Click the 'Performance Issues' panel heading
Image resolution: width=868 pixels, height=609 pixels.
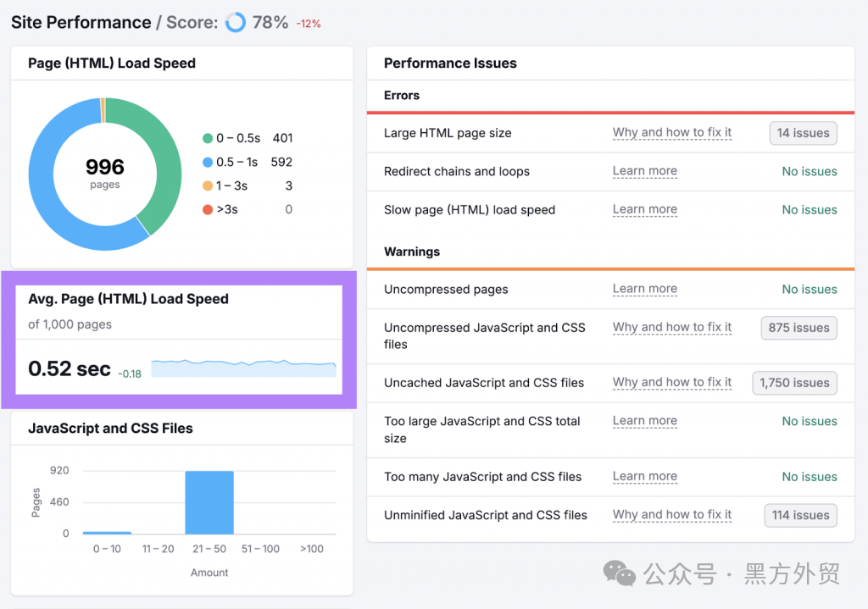[450, 63]
